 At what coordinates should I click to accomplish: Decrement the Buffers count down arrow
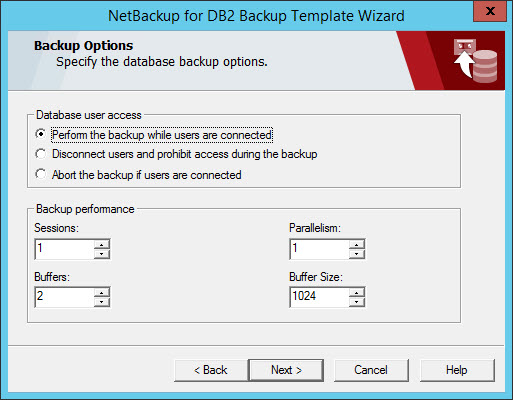point(102,302)
